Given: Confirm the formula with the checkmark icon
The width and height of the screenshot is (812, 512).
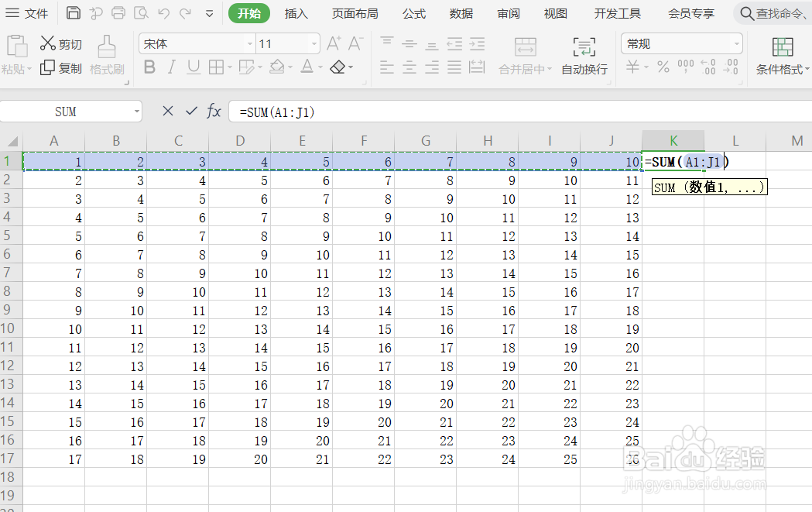Looking at the screenshot, I should pyautogui.click(x=192, y=111).
